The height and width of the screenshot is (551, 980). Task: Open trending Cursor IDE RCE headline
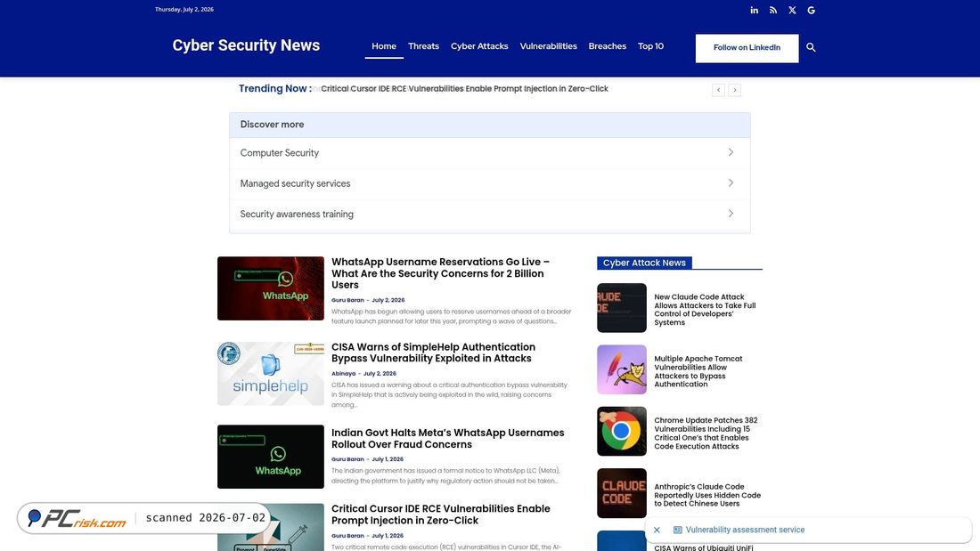point(464,89)
